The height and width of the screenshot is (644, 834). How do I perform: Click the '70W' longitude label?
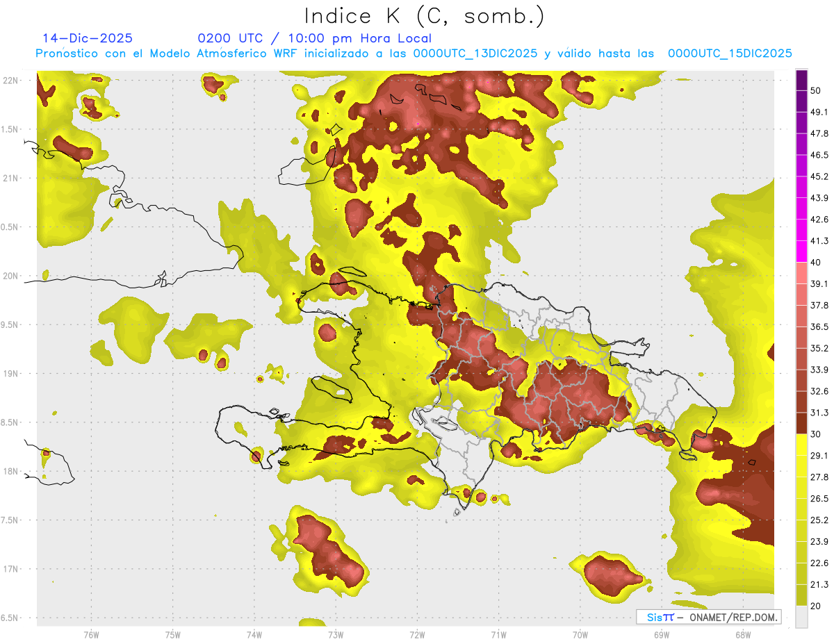coord(580,635)
